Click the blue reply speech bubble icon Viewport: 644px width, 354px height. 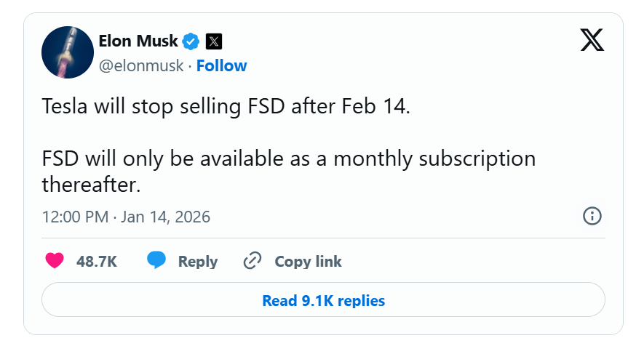(156, 261)
